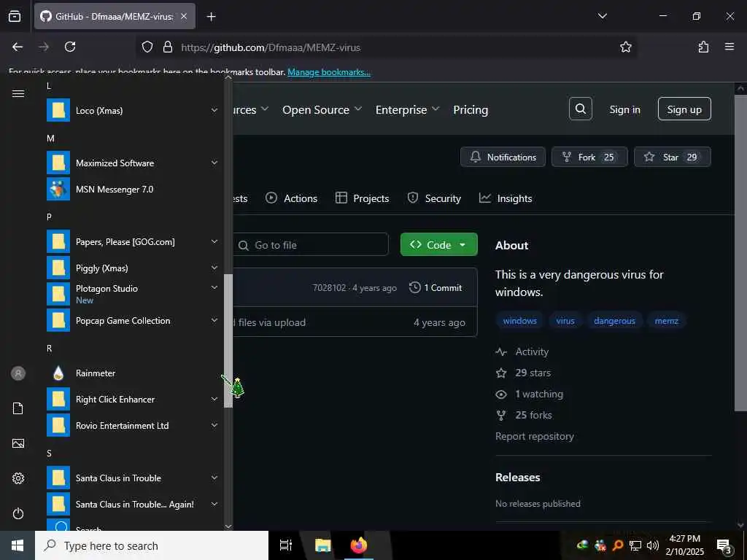Screen dimensions: 747x560
Task: Click the Sign up button
Action: [x=684, y=109]
